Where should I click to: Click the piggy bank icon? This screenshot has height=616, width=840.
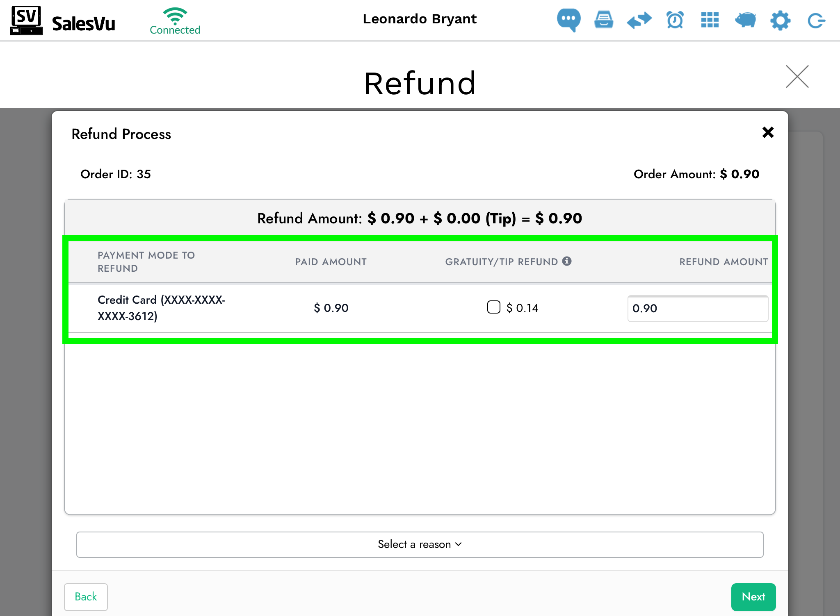click(x=745, y=20)
